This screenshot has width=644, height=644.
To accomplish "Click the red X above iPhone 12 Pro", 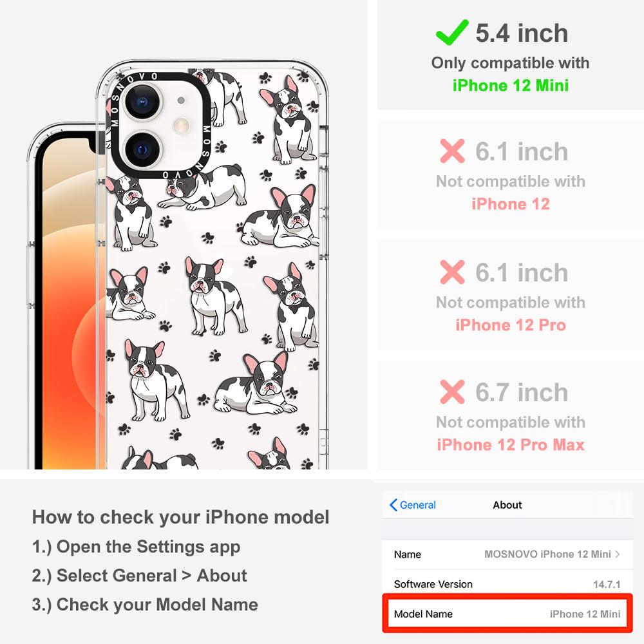I will (x=452, y=272).
